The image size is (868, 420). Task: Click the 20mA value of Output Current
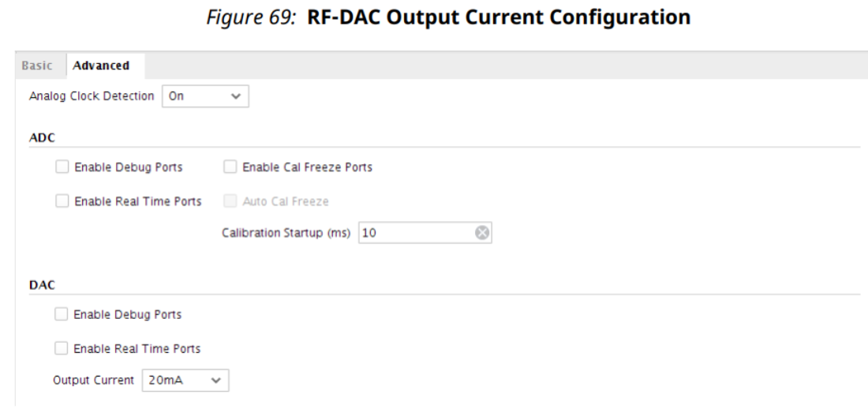pyautogui.click(x=163, y=380)
